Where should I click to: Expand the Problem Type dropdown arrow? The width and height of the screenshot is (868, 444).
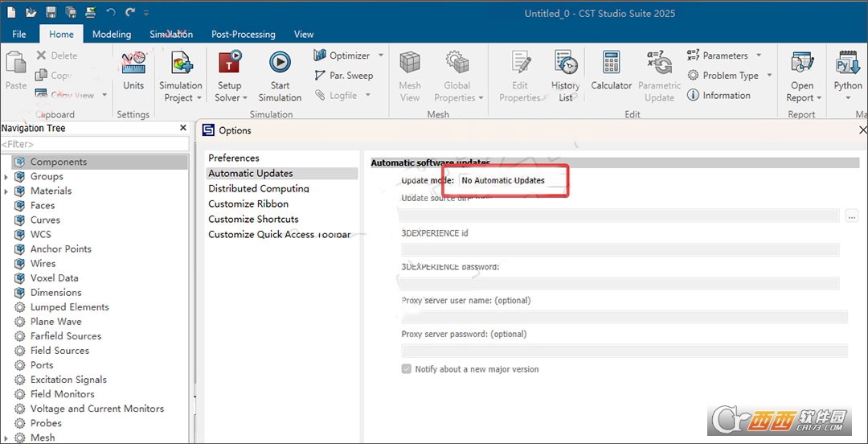[x=769, y=76]
